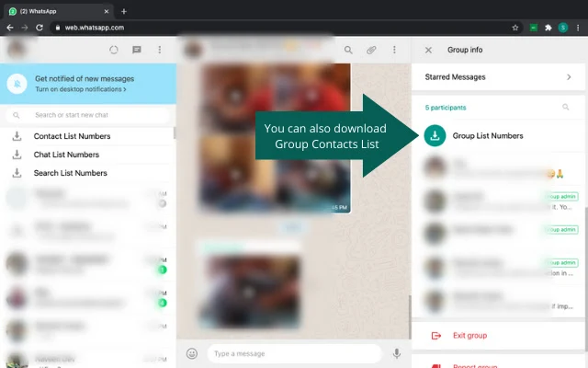Click the browser back arrow
This screenshot has width=588, height=368.
[10, 28]
